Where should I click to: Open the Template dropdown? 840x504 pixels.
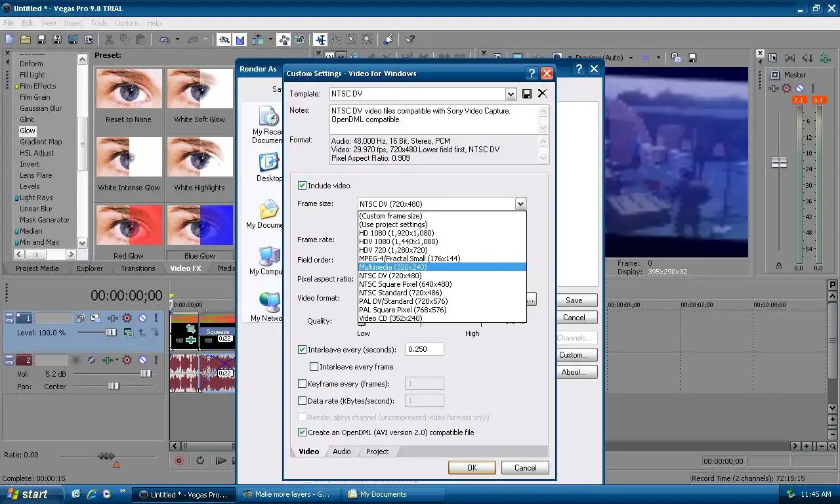click(x=511, y=94)
